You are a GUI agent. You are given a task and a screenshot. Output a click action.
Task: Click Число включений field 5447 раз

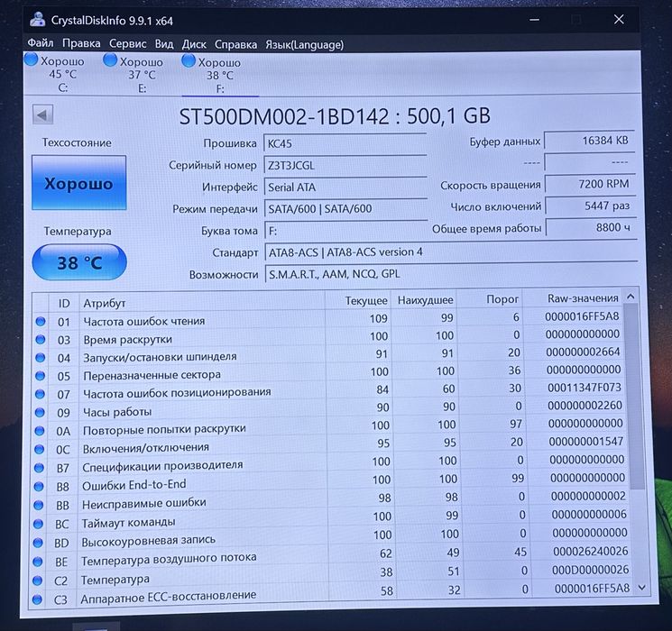coord(591,206)
